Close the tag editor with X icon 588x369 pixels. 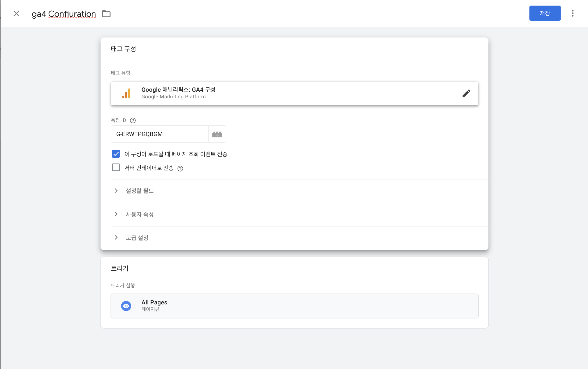[16, 14]
